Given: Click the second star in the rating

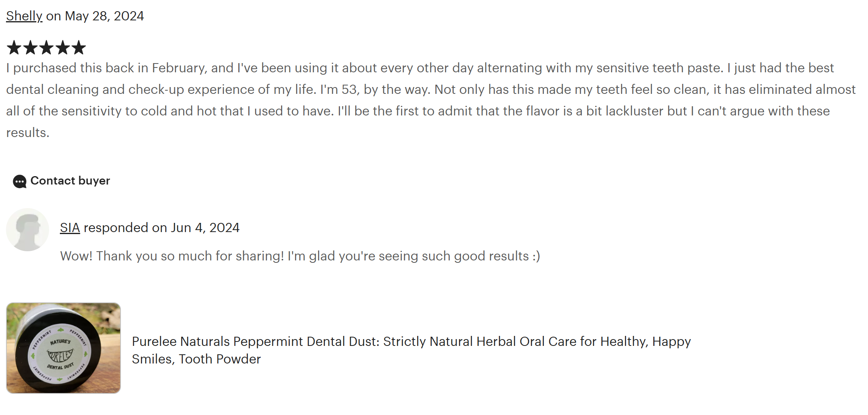Looking at the screenshot, I should 30,48.
